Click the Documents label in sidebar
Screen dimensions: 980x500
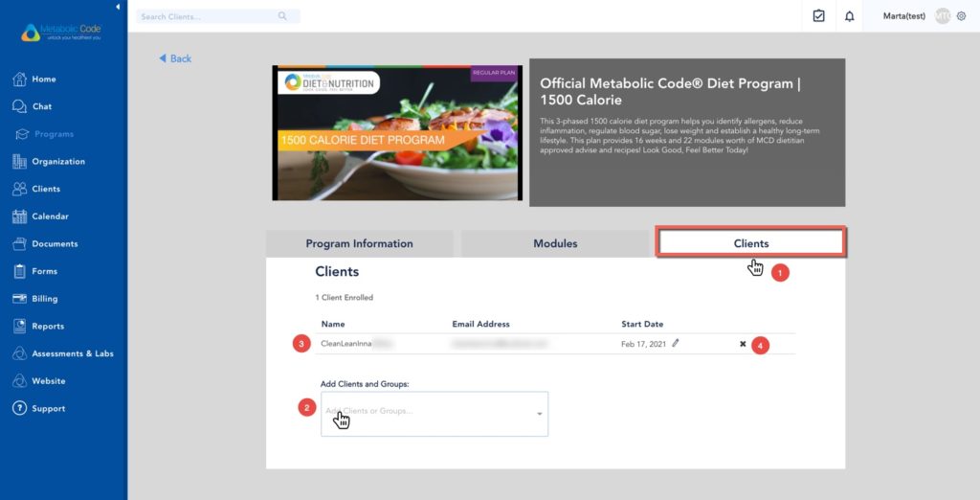[55, 243]
